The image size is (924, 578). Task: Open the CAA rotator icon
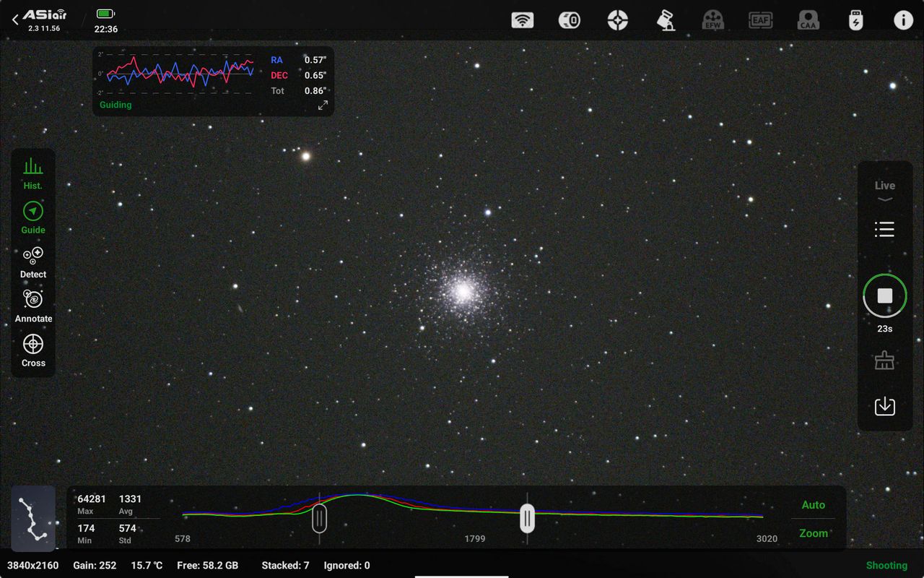pos(808,20)
